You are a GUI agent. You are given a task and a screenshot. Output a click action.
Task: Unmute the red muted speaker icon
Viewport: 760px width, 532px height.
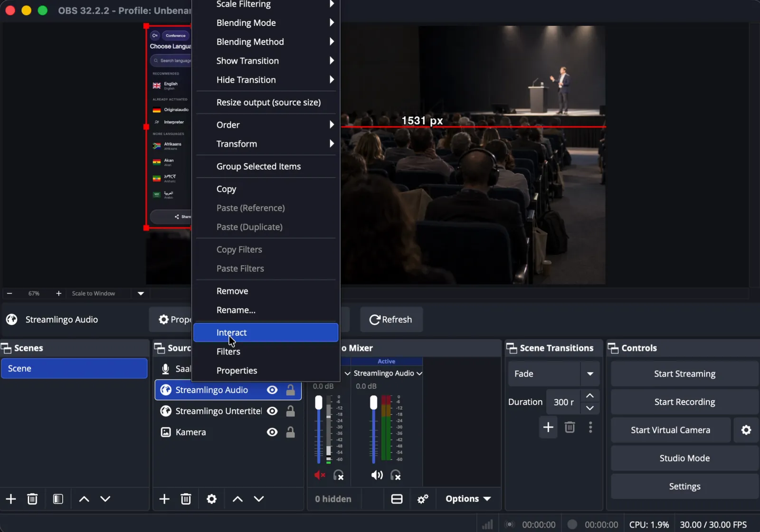click(320, 475)
